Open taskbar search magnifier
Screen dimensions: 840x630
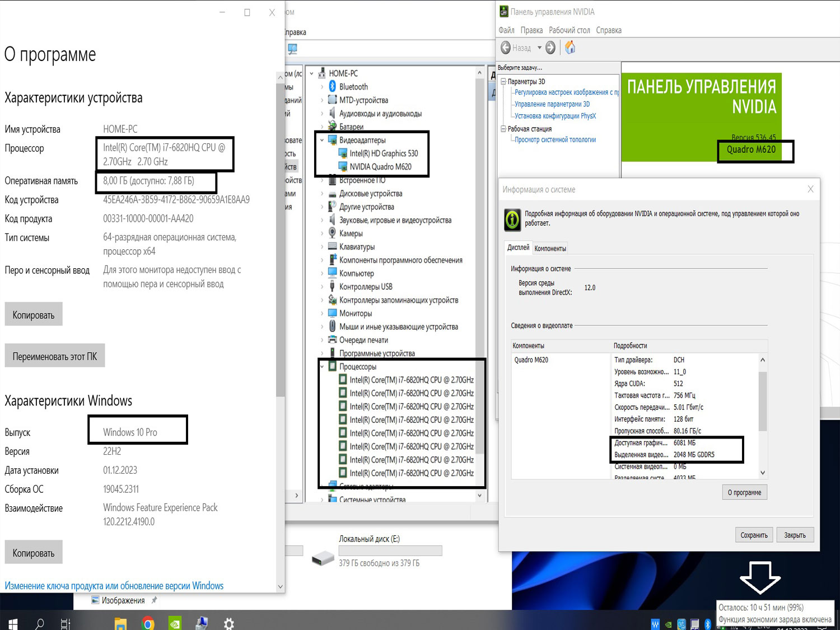coord(39,623)
